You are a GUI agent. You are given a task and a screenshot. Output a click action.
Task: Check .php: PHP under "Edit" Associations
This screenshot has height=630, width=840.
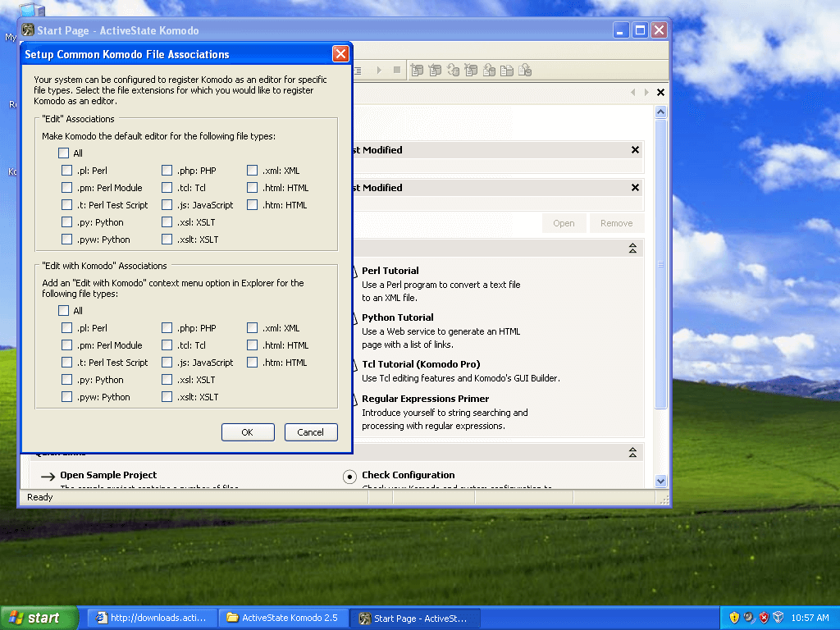click(167, 171)
